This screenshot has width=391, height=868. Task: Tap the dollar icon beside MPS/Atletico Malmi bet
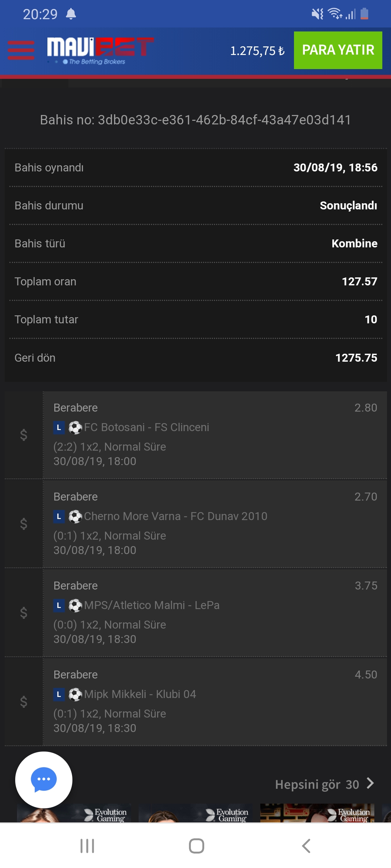click(24, 613)
